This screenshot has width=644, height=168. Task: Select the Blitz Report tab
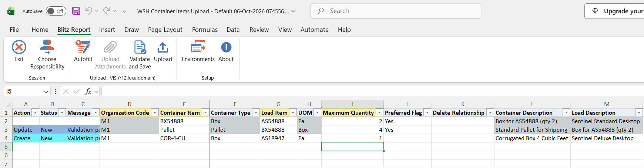tap(74, 30)
